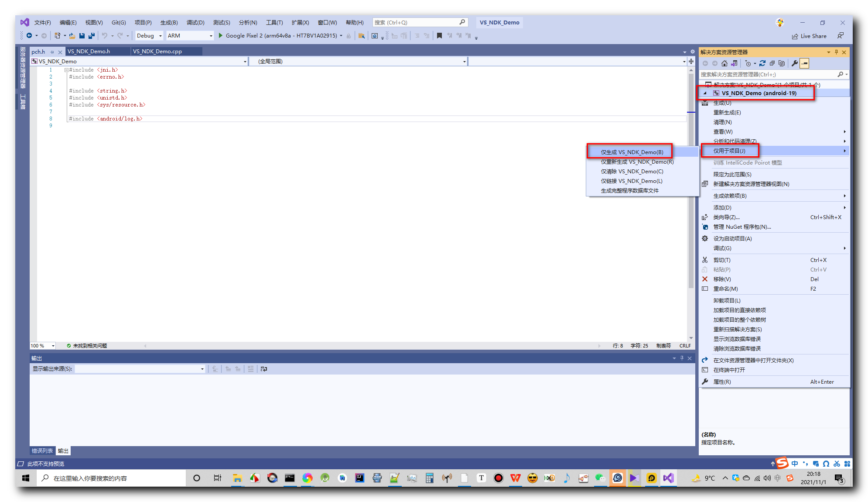
Task: Open the VS_NDK_Demo scope dropdown in editor
Action: pyautogui.click(x=139, y=62)
